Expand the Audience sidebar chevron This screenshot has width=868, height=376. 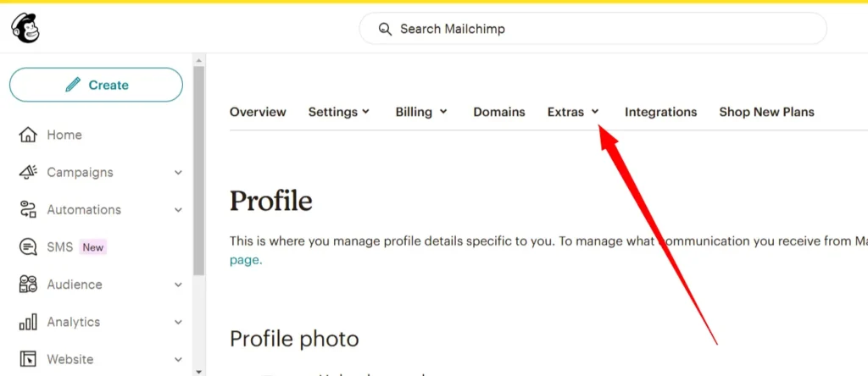click(178, 285)
